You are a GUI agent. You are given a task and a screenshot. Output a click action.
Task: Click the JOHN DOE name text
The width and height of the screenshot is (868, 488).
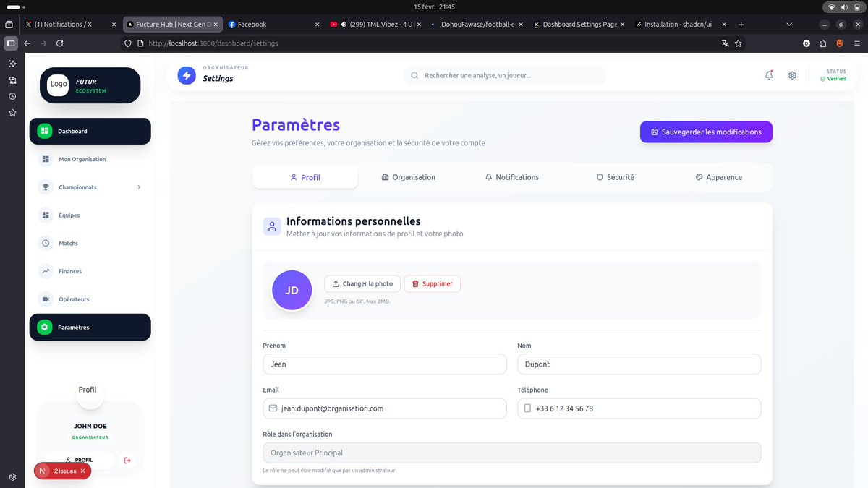click(90, 427)
